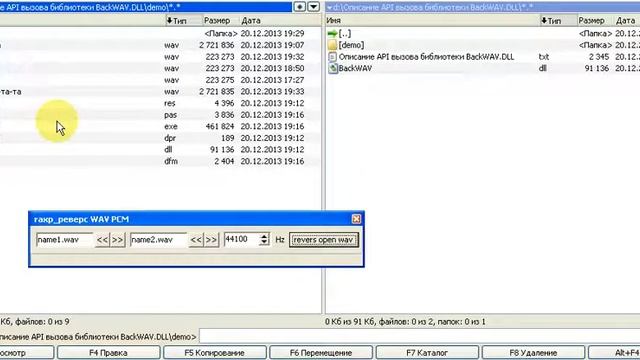Click the asterisk favorites button in the left panel

click(x=300, y=7)
